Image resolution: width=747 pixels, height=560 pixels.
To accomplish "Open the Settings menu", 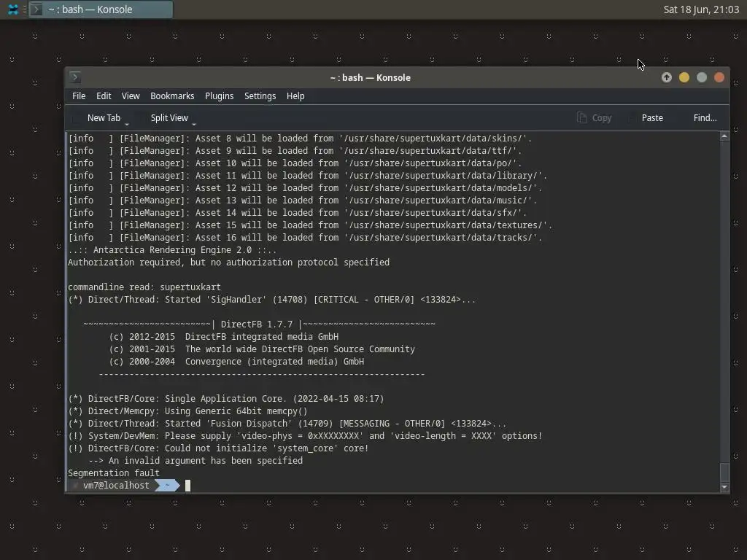I will click(260, 96).
